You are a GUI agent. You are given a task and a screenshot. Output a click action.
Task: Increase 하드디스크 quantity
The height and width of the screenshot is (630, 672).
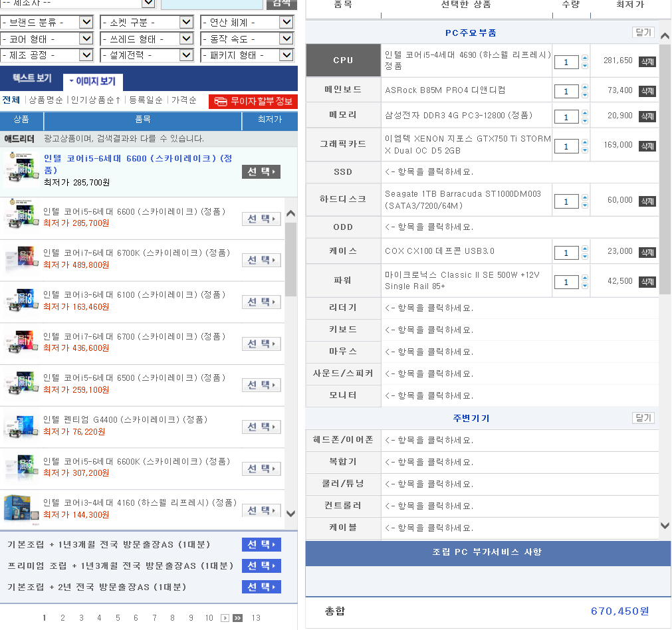click(585, 197)
